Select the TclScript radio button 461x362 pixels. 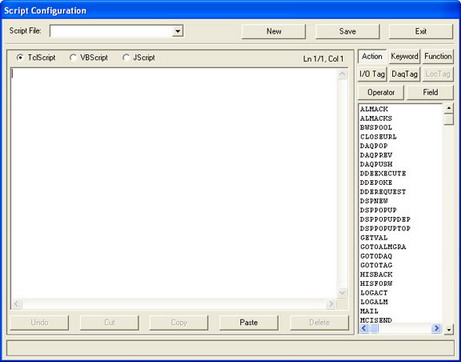(20, 58)
